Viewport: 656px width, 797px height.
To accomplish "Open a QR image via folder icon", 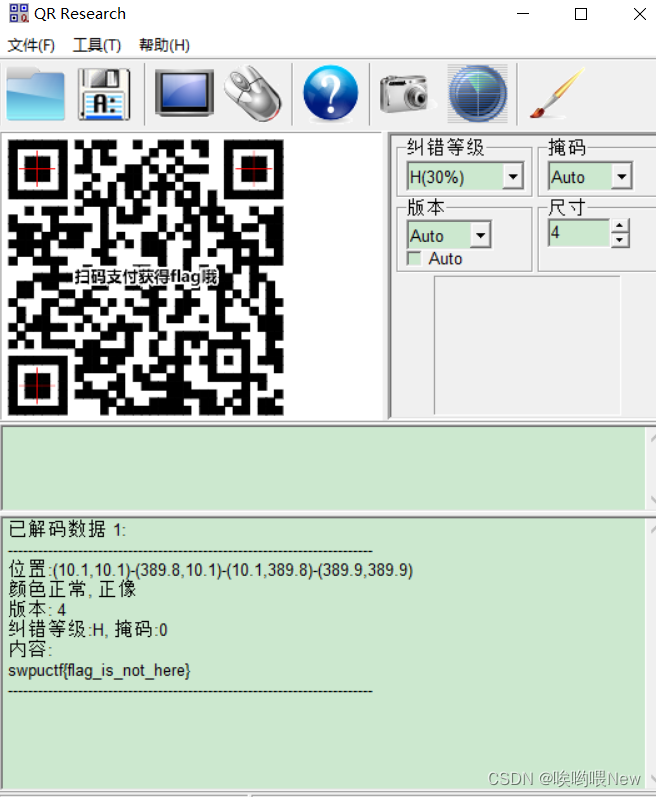I will pyautogui.click(x=36, y=95).
